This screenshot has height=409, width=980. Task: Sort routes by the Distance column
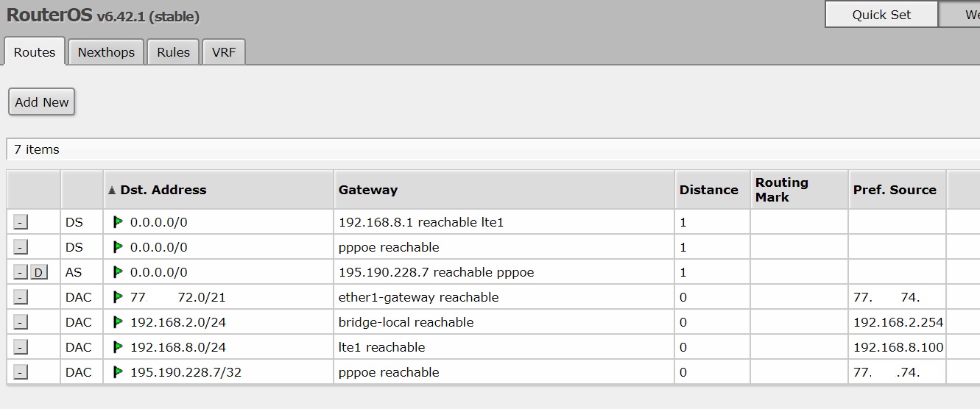point(708,190)
